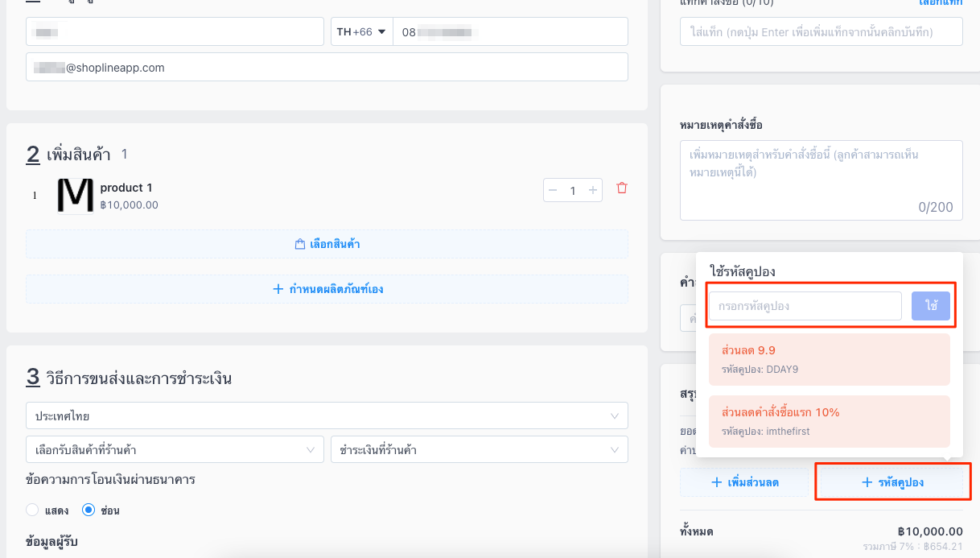Click the เพิ่มสินค้า section heading

[x=79, y=155]
